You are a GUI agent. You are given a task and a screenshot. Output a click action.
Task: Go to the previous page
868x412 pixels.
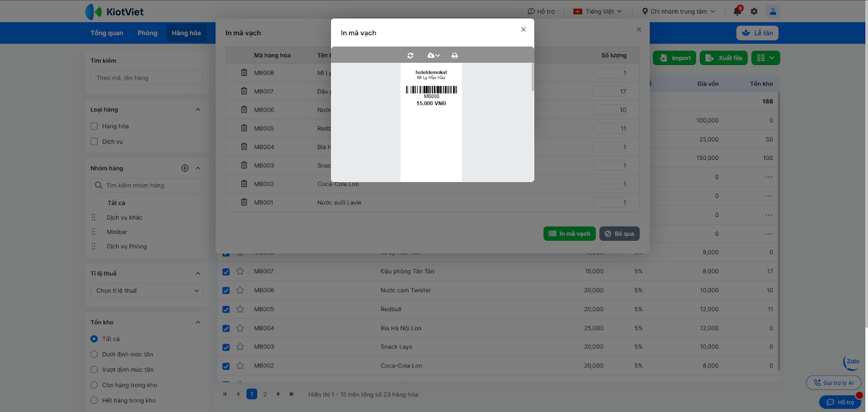pyautogui.click(x=238, y=394)
